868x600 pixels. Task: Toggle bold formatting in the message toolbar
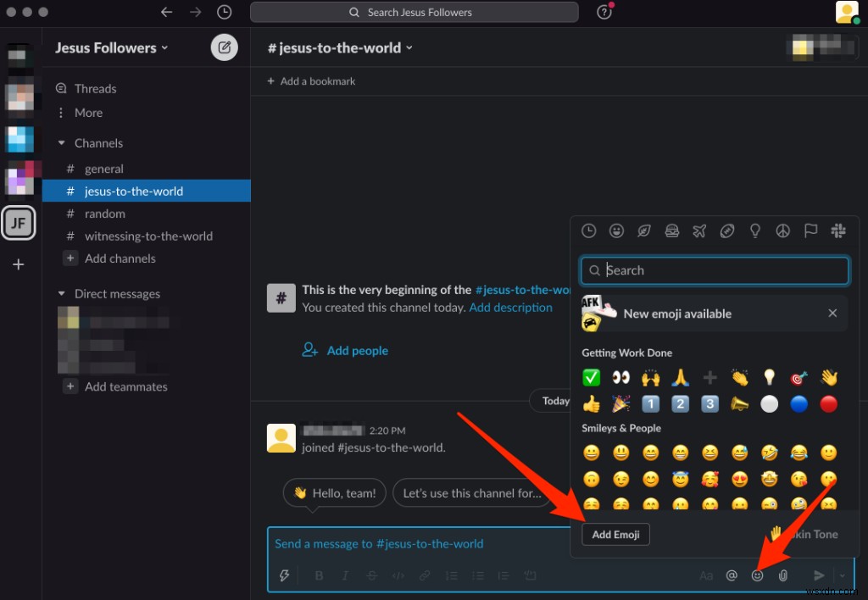click(x=319, y=575)
